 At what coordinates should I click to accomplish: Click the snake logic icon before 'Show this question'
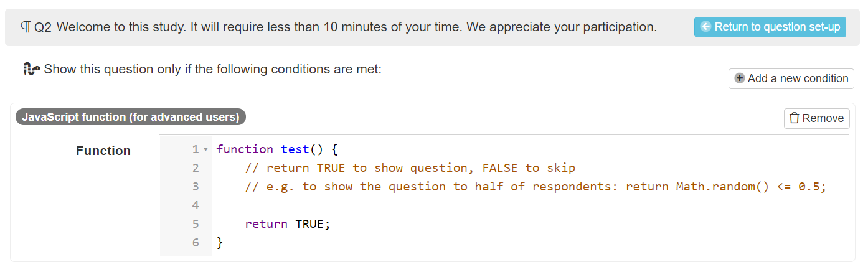pyautogui.click(x=32, y=69)
